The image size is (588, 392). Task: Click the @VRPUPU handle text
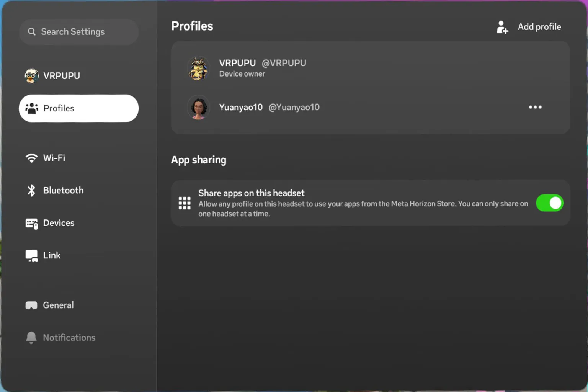point(284,63)
